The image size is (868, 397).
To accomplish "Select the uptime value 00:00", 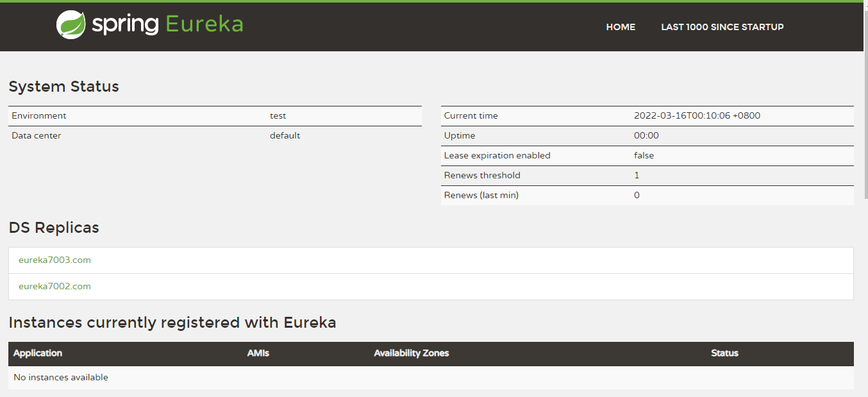I will tap(646, 136).
